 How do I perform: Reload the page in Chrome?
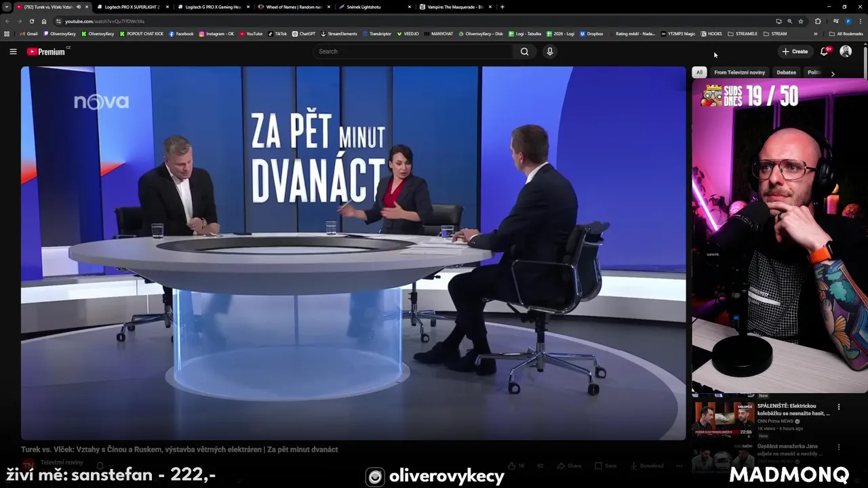pos(31,21)
